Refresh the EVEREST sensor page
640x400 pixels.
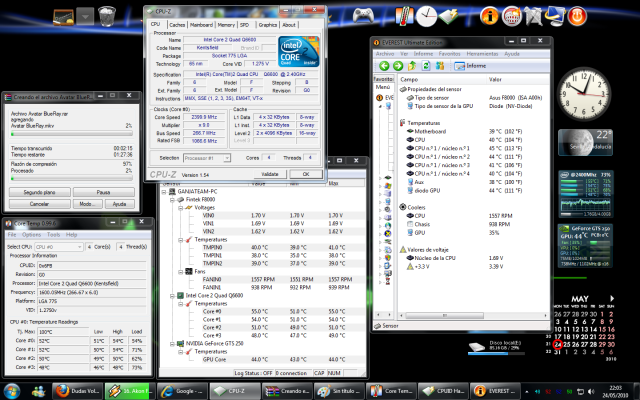click(x=426, y=66)
